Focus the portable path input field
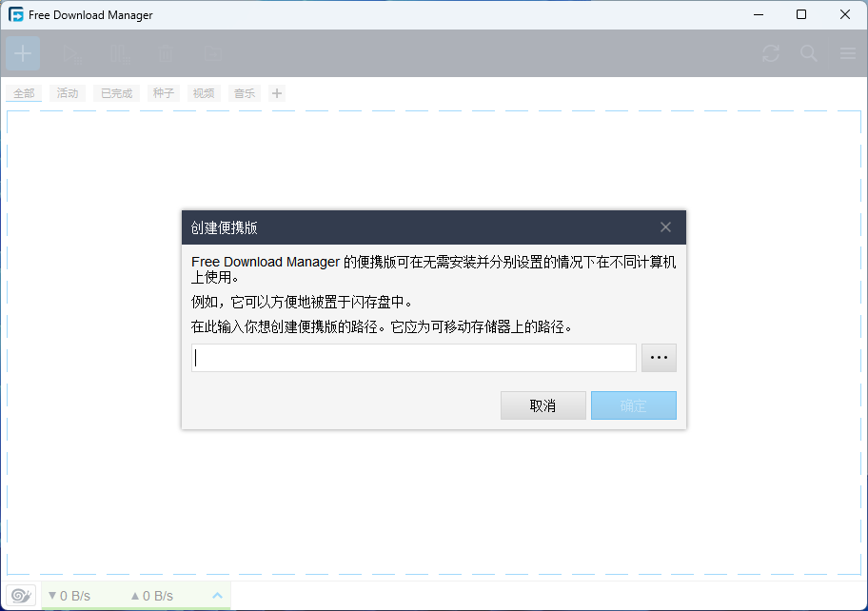 [413, 359]
